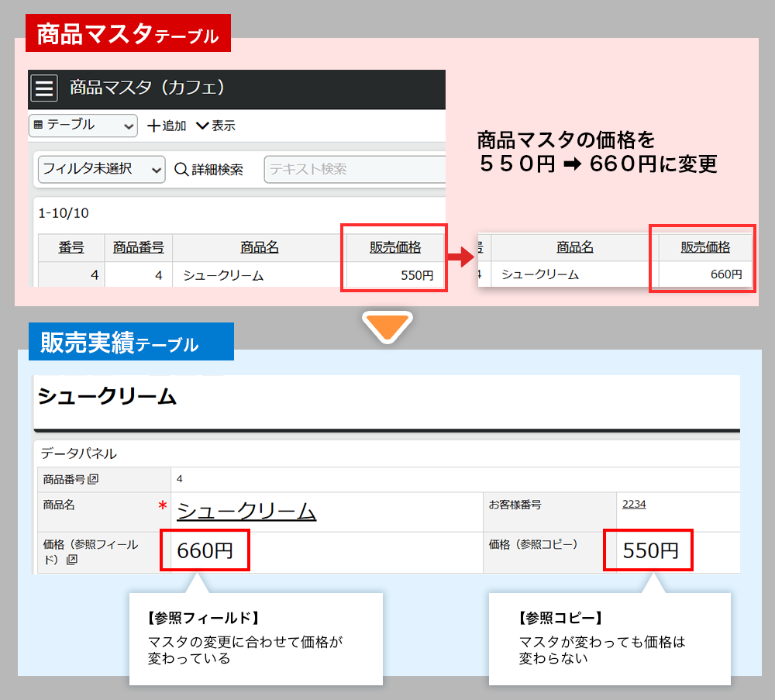Click the 価格（参照コピー） field label
The width and height of the screenshot is (775, 700).
(533, 544)
